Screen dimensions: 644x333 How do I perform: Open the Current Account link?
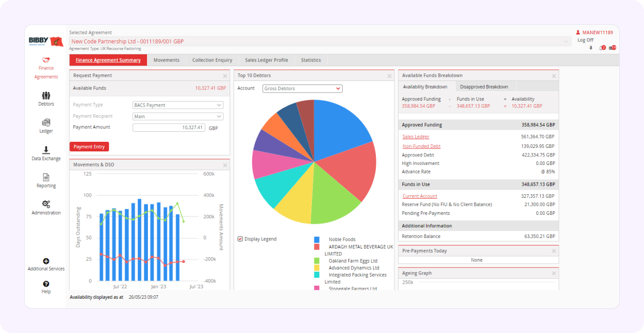(x=420, y=196)
